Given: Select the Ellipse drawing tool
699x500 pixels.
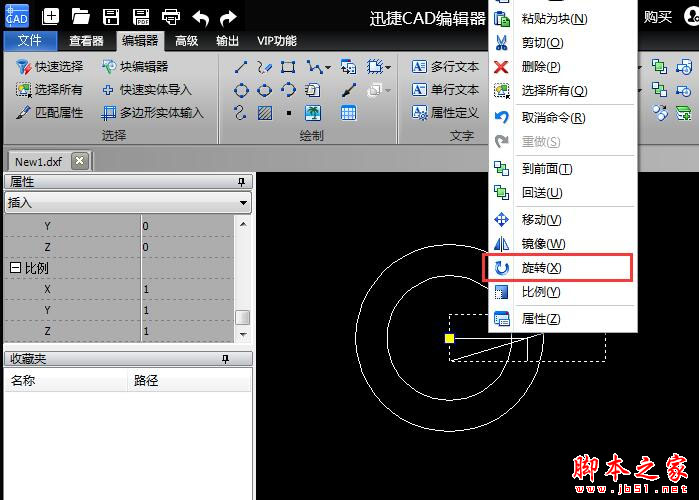Looking at the screenshot, I should [264, 90].
